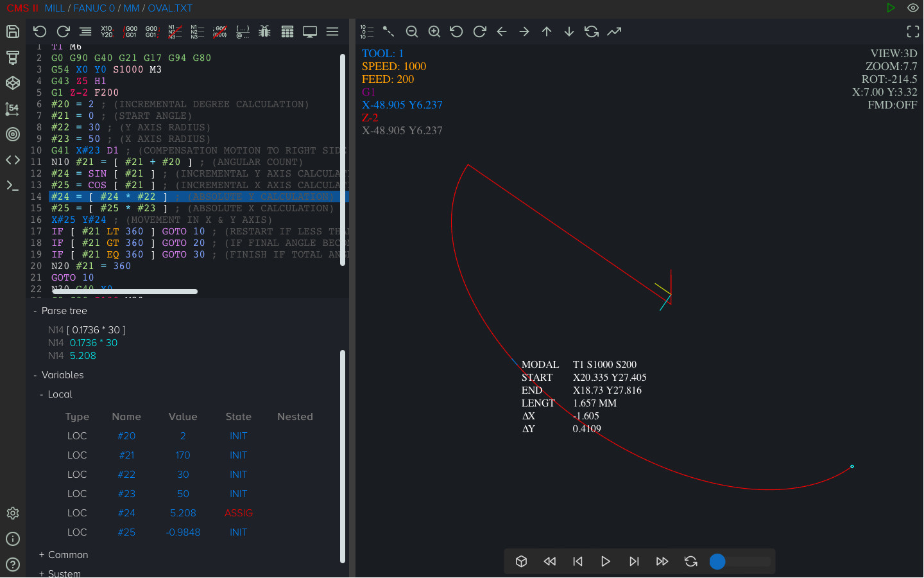Click add line numbers N1 N2 N3 tool

(197, 31)
